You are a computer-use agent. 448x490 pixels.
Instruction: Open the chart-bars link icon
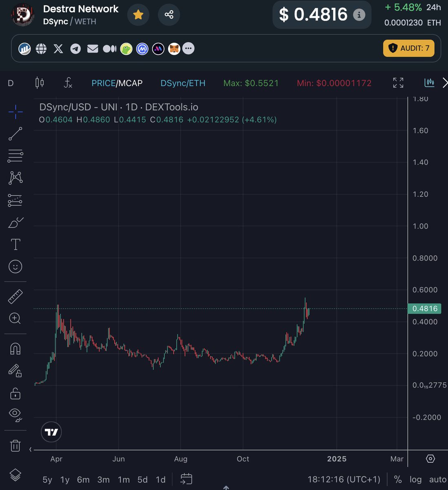pyautogui.click(x=24, y=49)
